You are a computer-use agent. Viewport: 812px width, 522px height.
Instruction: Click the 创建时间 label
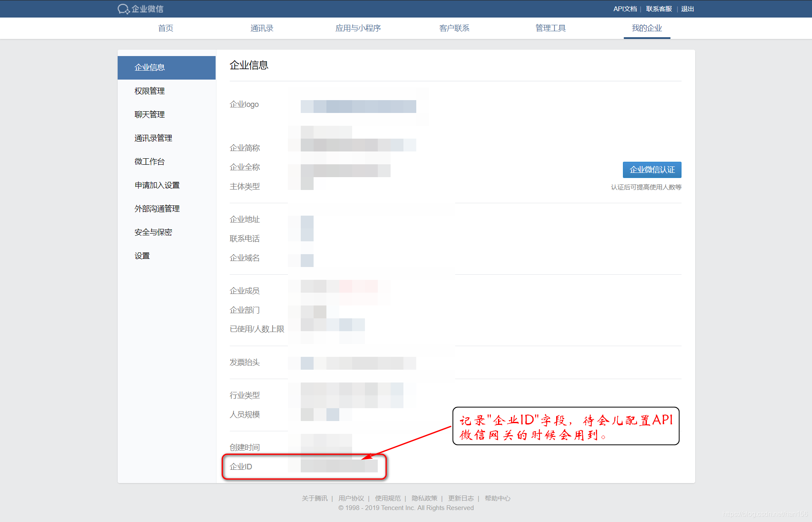245,448
